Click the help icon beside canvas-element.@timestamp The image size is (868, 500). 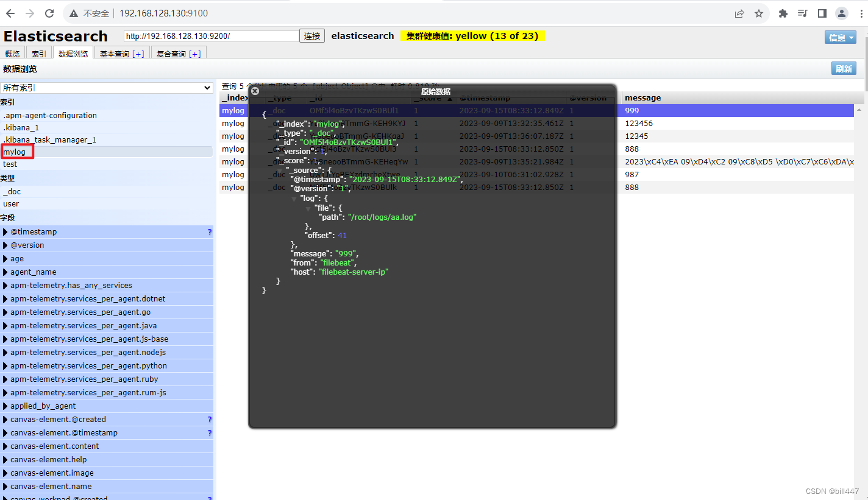pos(210,432)
